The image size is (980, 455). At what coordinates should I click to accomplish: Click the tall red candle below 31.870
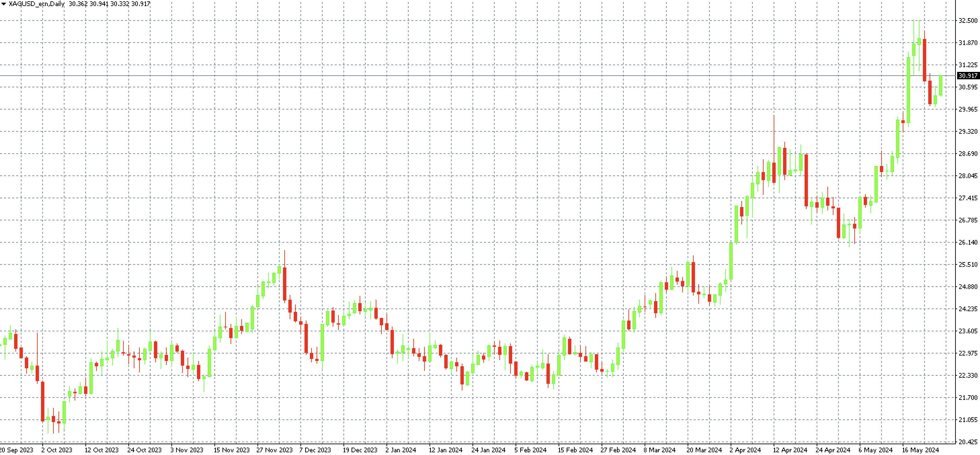tap(925, 60)
